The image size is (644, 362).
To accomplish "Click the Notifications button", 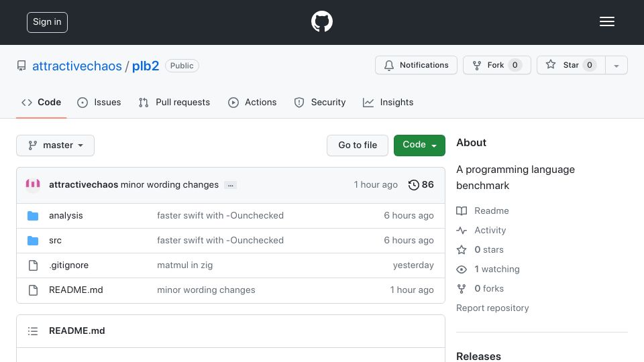I will [x=416, y=65].
